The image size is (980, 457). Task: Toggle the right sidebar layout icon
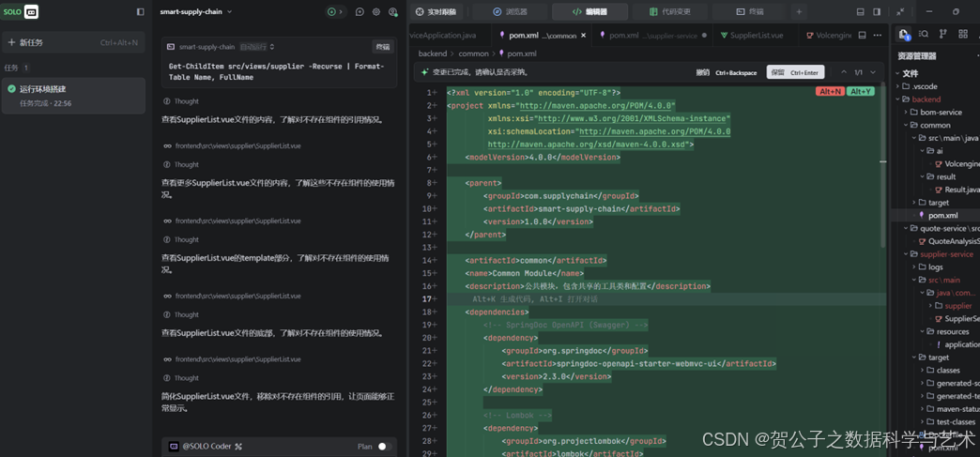point(877,12)
